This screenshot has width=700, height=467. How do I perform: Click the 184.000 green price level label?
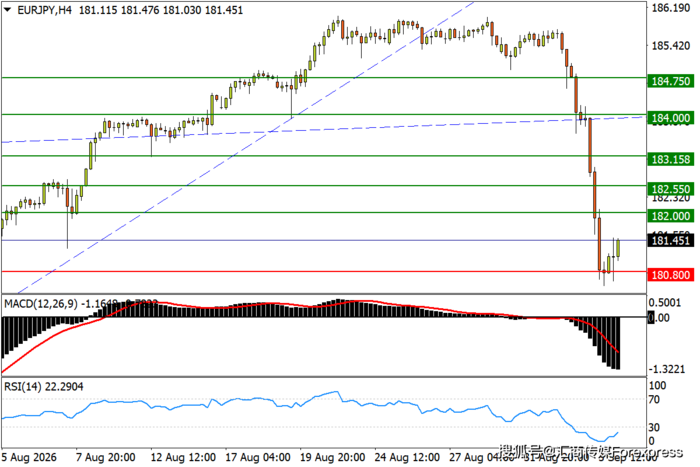[671, 118]
